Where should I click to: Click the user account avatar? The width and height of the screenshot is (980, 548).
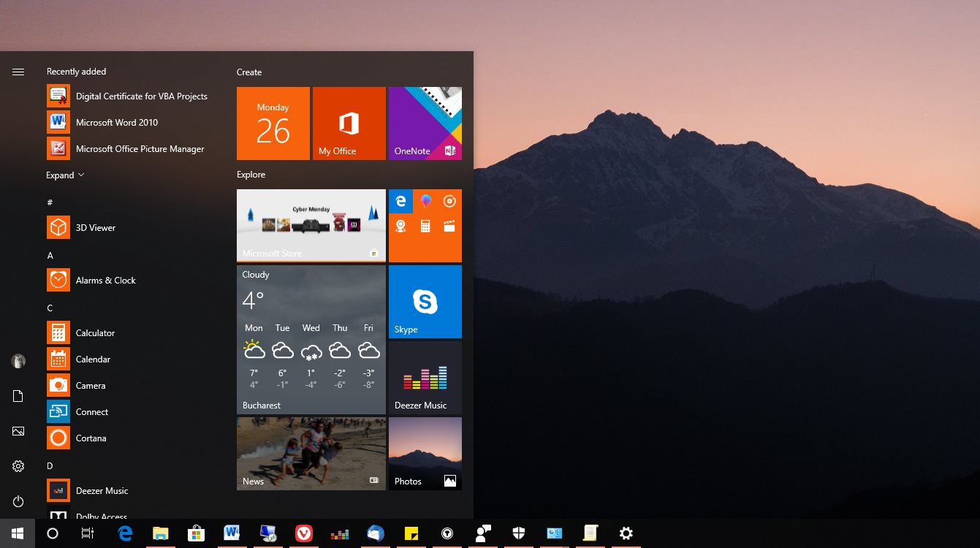pyautogui.click(x=18, y=361)
